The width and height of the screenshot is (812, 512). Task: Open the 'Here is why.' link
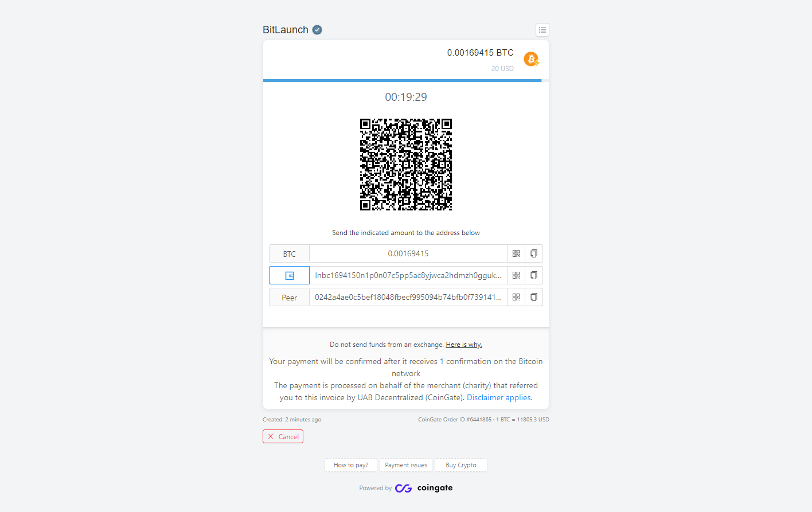[x=464, y=345]
